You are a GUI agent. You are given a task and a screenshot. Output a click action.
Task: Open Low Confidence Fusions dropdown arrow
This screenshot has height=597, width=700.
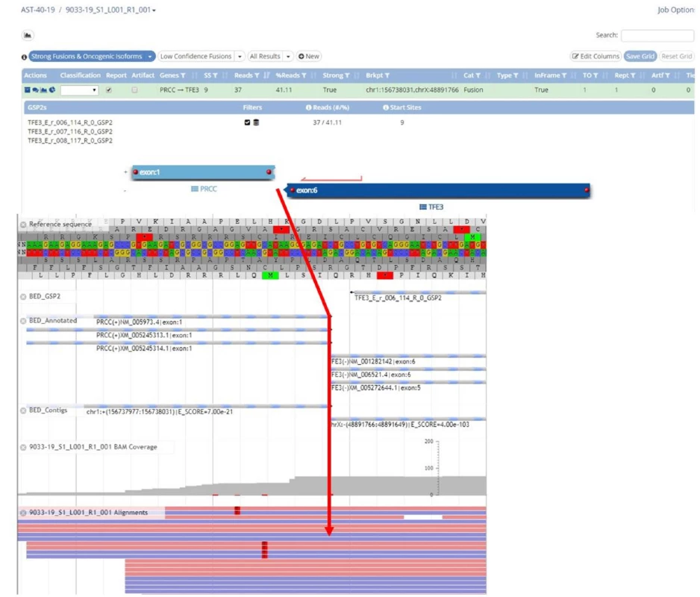click(240, 57)
